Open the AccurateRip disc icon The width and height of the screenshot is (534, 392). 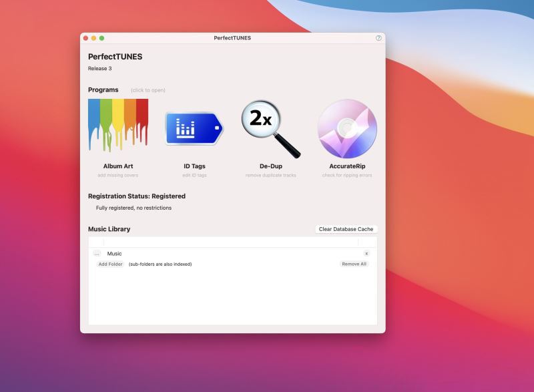click(x=347, y=129)
